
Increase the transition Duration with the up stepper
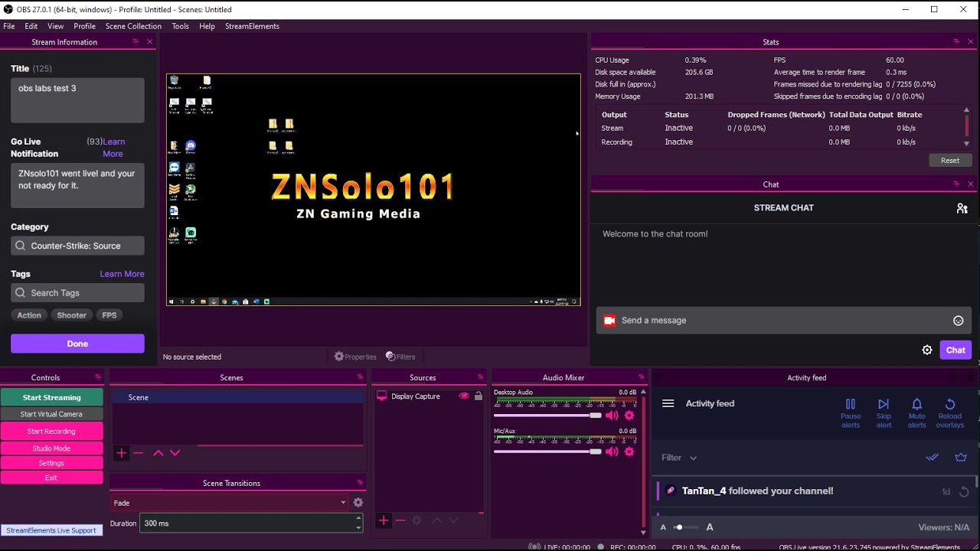pos(358,519)
